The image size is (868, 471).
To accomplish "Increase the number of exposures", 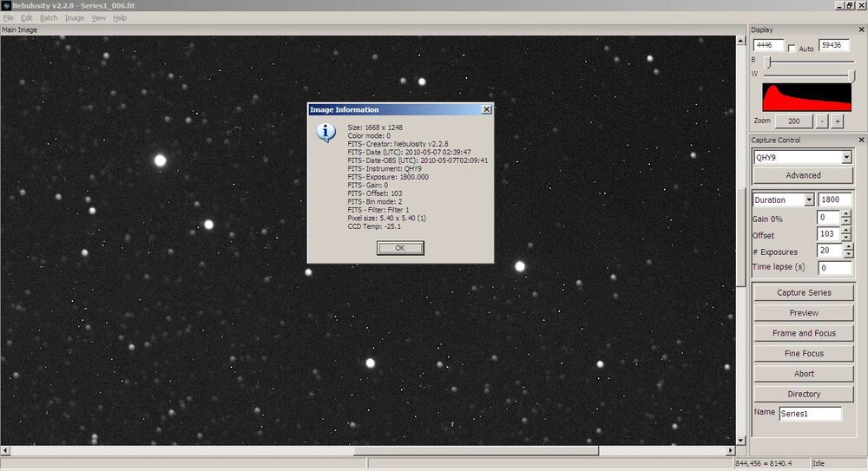I will point(846,247).
